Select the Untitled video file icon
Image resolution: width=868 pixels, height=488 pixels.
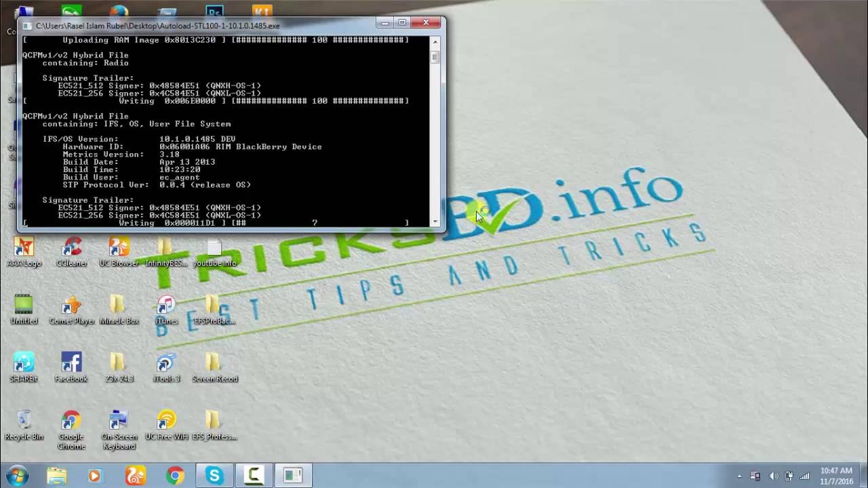pos(24,309)
